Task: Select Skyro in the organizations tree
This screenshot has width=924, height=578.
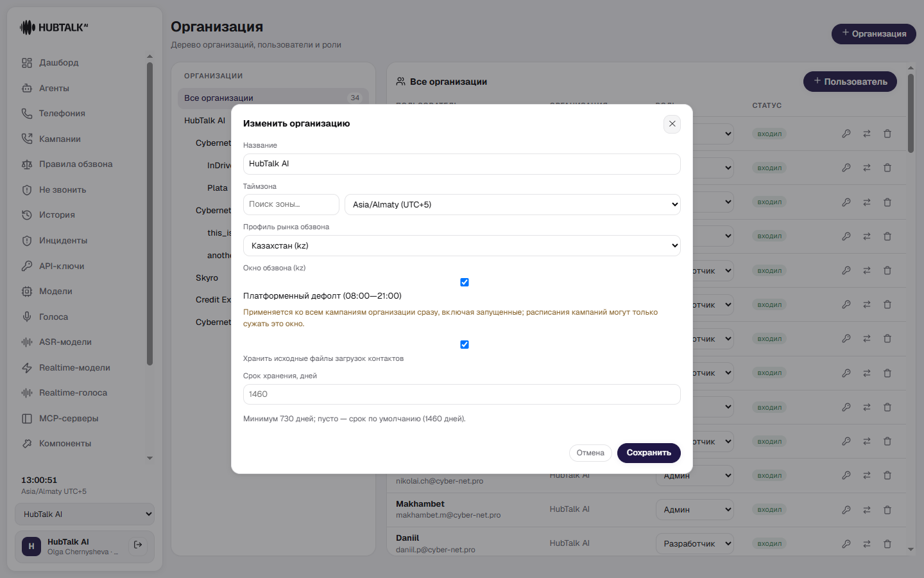Action: [207, 278]
